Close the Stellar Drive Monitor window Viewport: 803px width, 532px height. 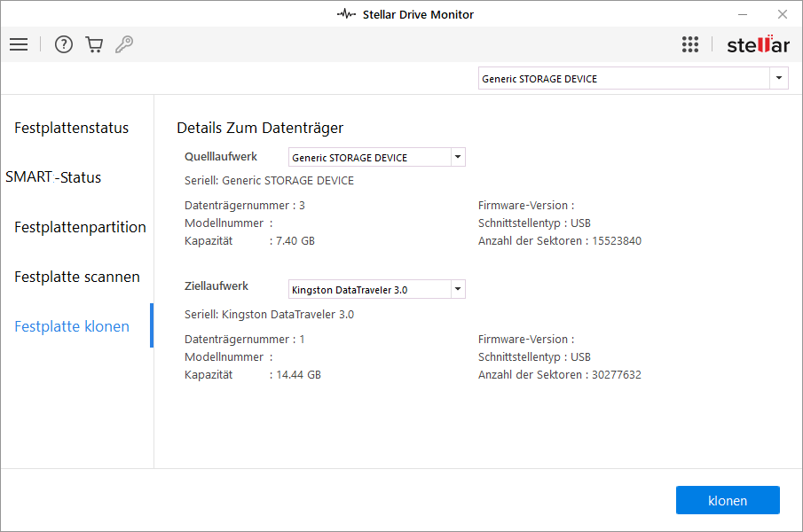point(782,14)
